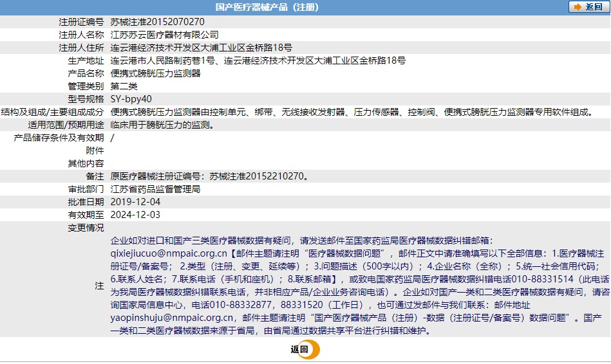The width and height of the screenshot is (611, 364).
Task: Click the bottom 返回 button with orange circle
Action: pos(305,349)
